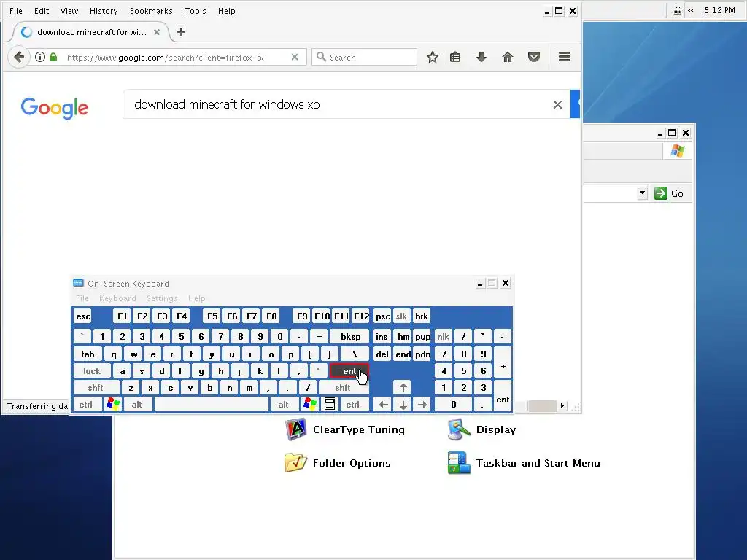
Task: Click horizontal scrollbar right arrow in Firefox
Action: point(562,405)
